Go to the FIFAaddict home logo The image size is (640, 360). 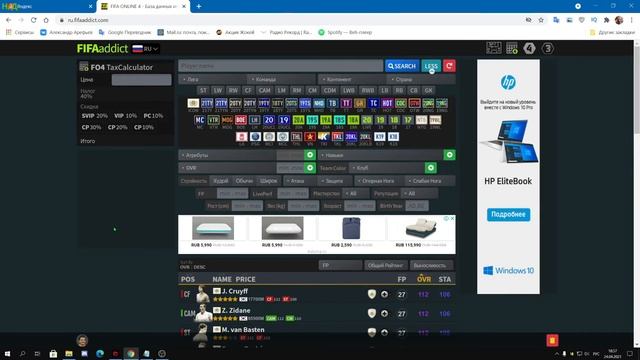(102, 49)
